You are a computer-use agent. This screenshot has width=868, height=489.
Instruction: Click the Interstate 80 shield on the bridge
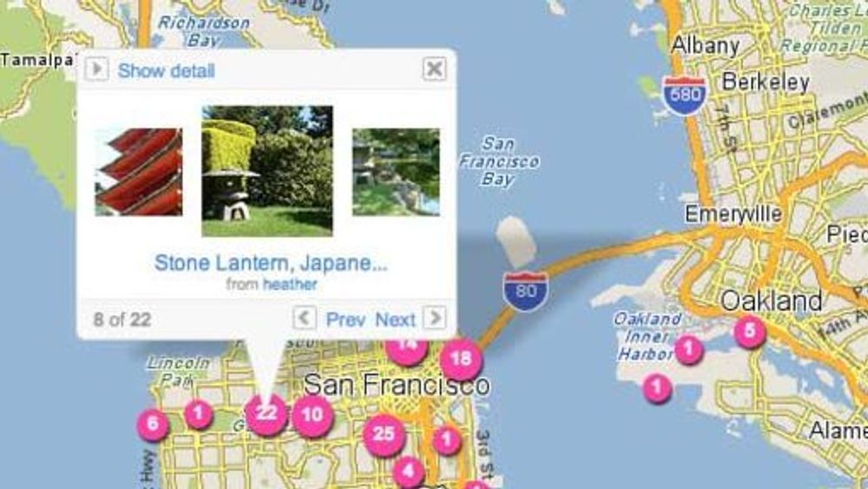pyautogui.click(x=526, y=291)
